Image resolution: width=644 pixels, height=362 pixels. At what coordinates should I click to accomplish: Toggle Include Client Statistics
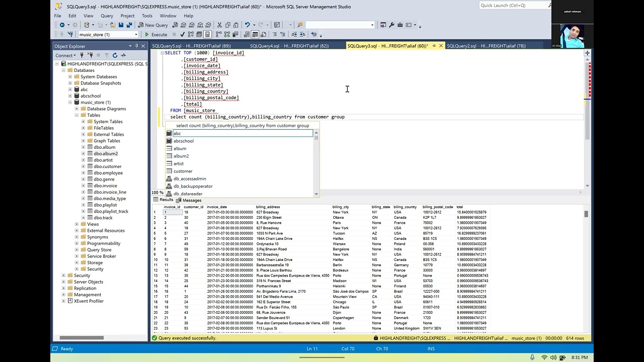pos(235,34)
